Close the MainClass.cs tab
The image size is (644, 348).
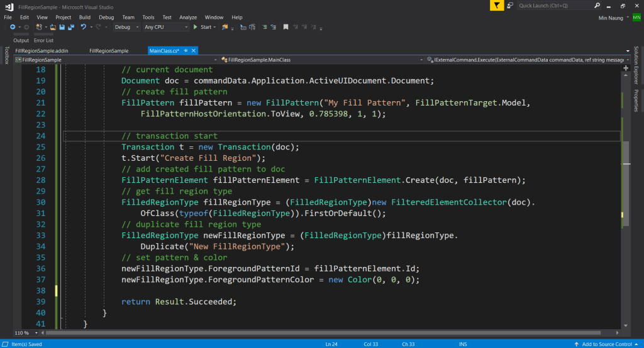click(194, 50)
